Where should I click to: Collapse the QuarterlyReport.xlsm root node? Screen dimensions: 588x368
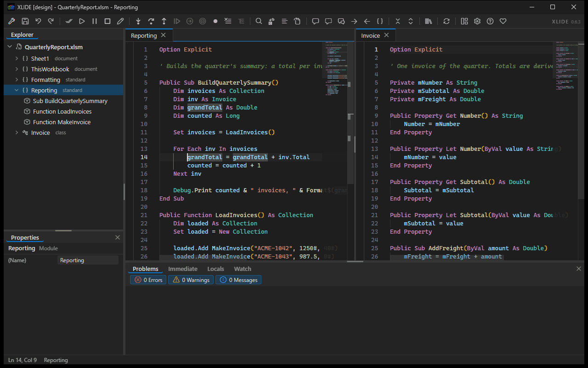(10, 47)
